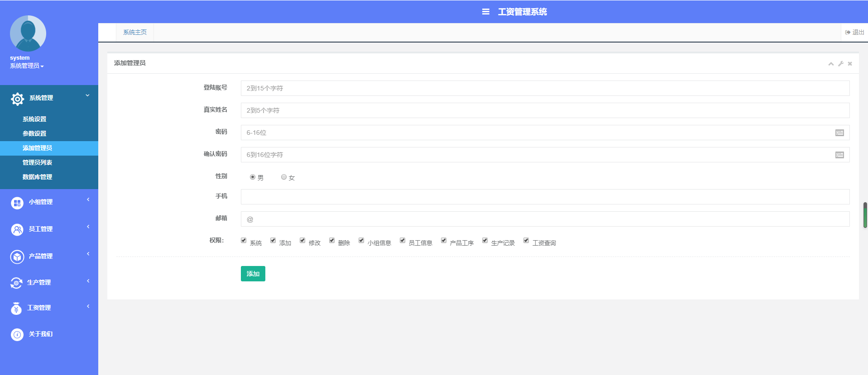Focus the 登陆账号 input field
Screen dimensions: 868x375
[x=545, y=88]
